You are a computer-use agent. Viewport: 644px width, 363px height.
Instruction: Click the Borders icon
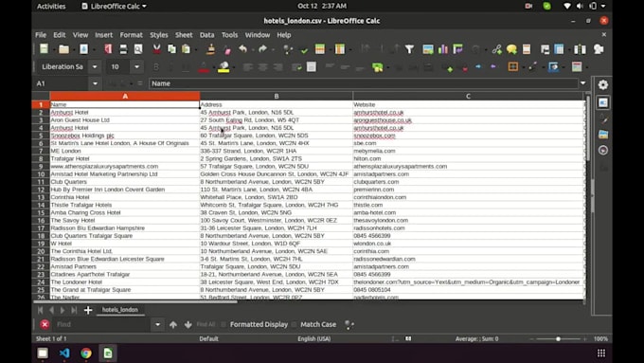click(x=512, y=66)
